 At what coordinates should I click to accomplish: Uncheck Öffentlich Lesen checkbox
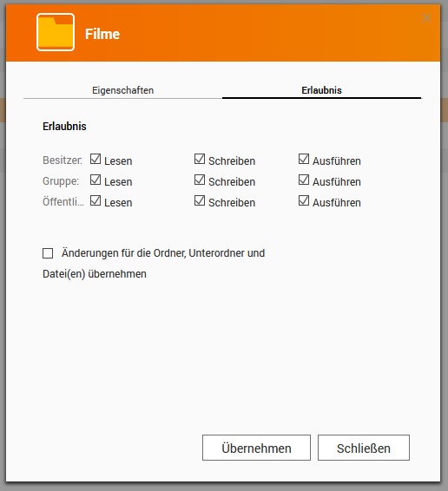[x=96, y=200]
